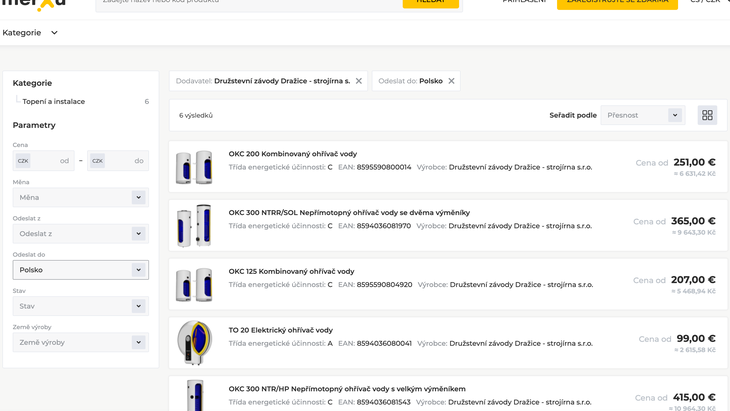Click manufacturer name in TO 20 row
Screen dimensions: 730x411
click(521, 344)
